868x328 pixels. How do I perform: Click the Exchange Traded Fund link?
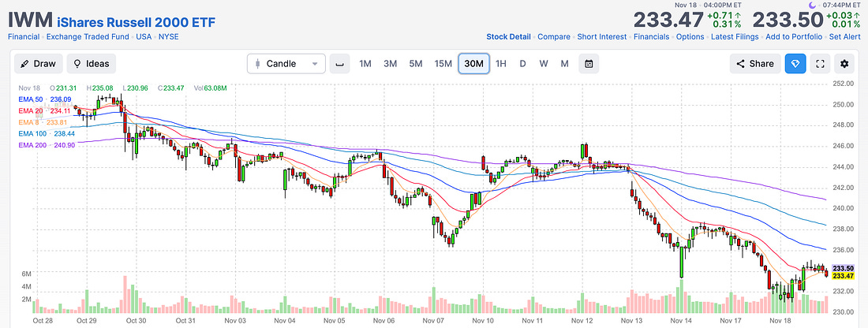point(88,37)
